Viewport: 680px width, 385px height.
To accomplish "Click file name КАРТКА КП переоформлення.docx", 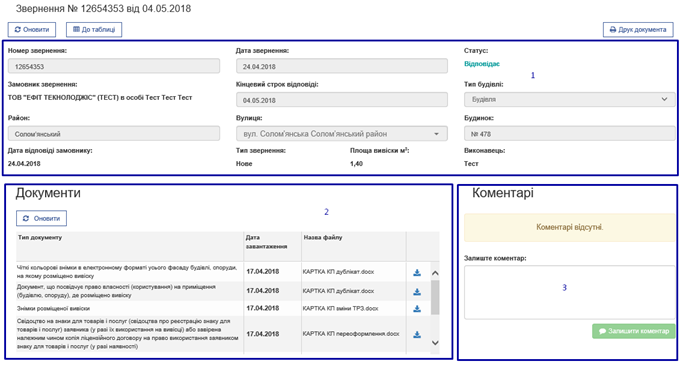I will point(351,334).
